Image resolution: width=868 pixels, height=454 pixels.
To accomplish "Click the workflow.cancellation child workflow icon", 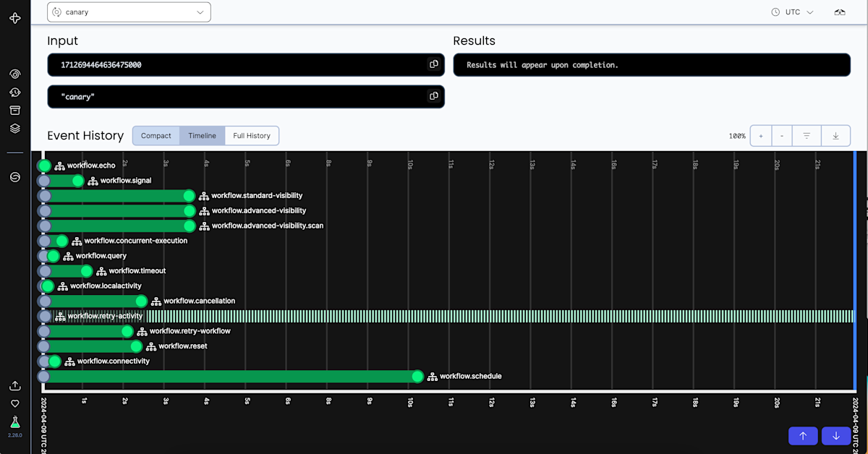I will tap(156, 301).
